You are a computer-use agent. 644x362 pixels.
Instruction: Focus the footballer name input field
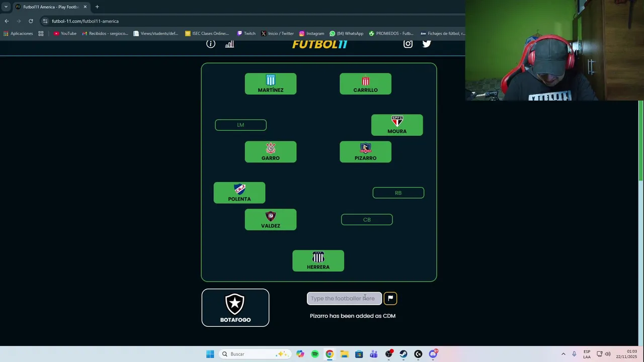click(x=345, y=298)
